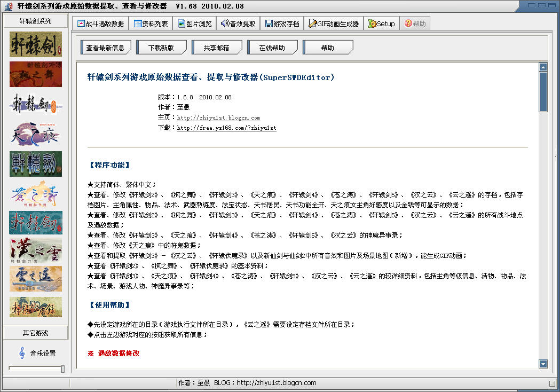The height and width of the screenshot is (392, 560).
Task: Click the 【使用帮助】 heading
Action: pyautogui.click(x=109, y=305)
